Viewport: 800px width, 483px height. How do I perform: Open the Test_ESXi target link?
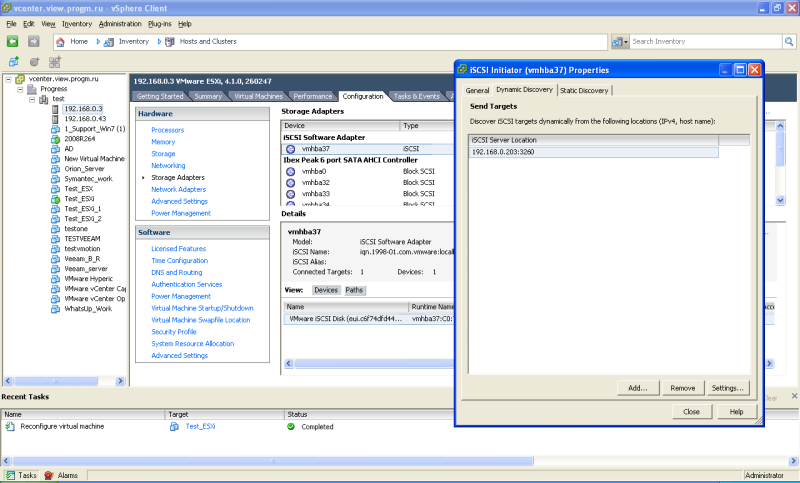tap(200, 426)
